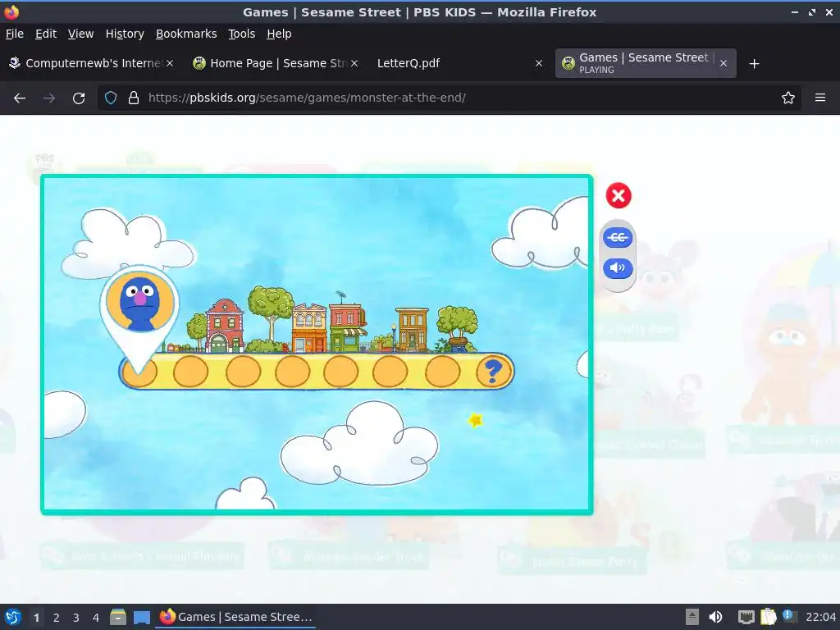Open the removable media tray icon

[692, 617]
